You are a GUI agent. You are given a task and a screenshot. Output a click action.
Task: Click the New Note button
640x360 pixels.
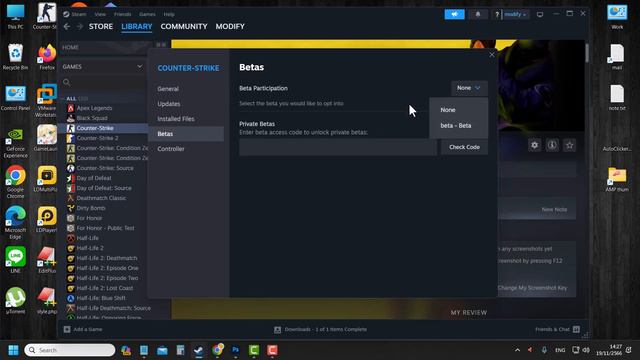click(x=554, y=209)
